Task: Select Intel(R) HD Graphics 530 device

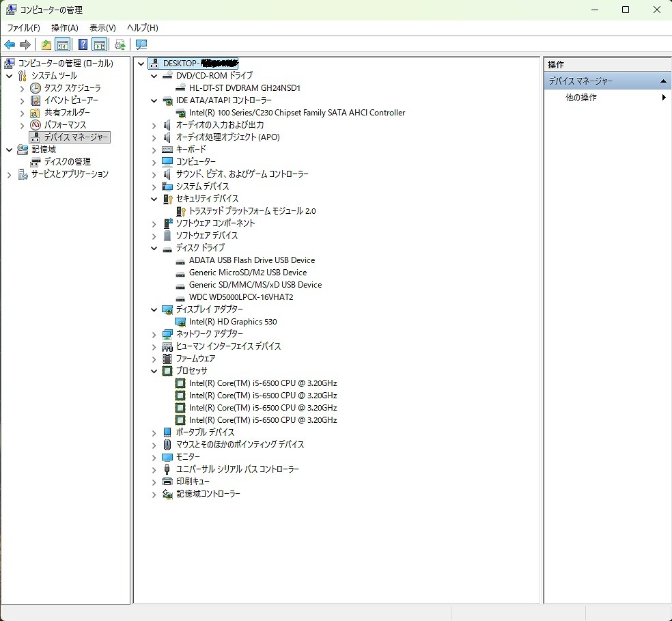Action: (233, 322)
